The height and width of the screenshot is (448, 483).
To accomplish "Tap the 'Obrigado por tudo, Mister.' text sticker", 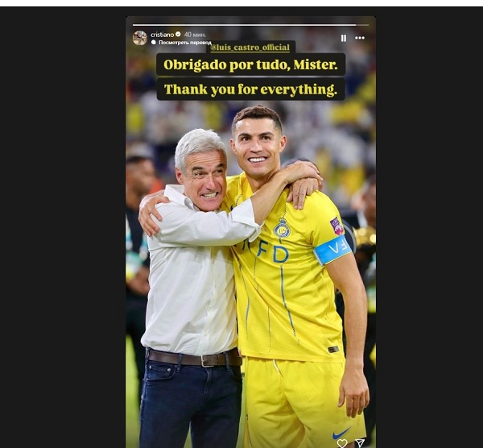I will tap(250, 64).
